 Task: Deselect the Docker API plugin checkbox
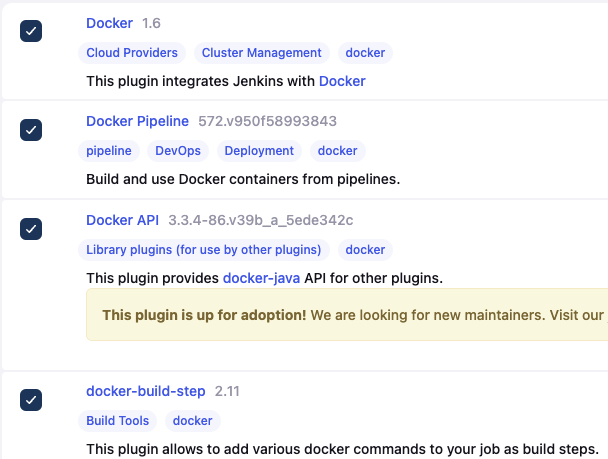coord(31,229)
